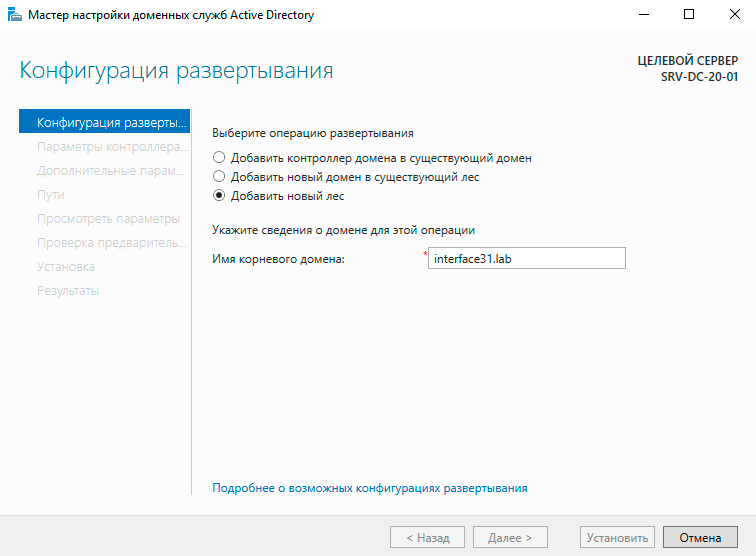Viewport: 756px width, 556px height.
Task: Minimize the wizard window
Action: 644,14
